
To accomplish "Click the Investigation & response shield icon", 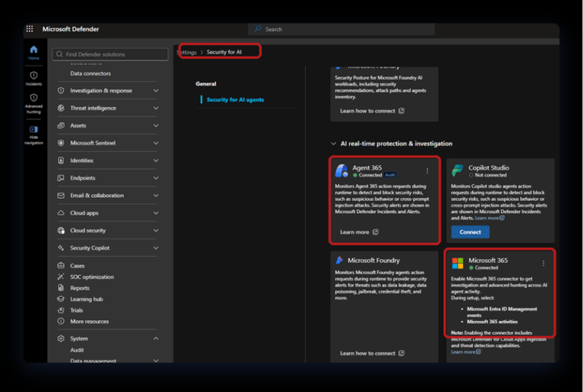I will click(x=61, y=91).
